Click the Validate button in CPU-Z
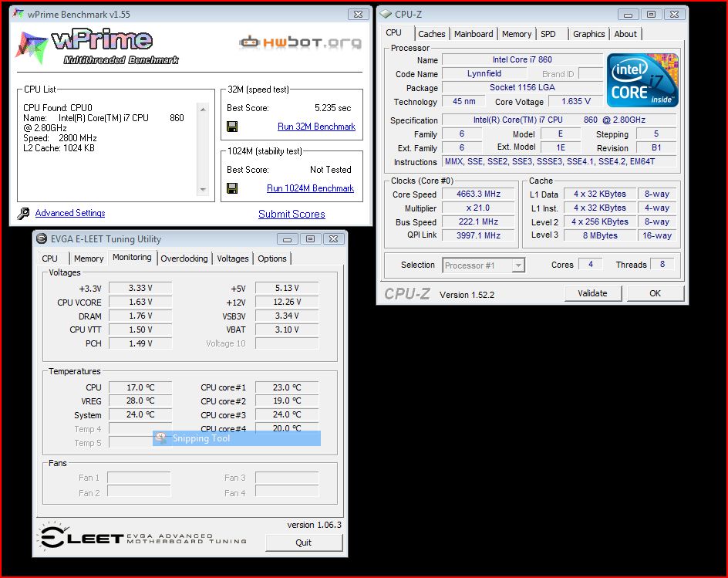 pos(592,293)
